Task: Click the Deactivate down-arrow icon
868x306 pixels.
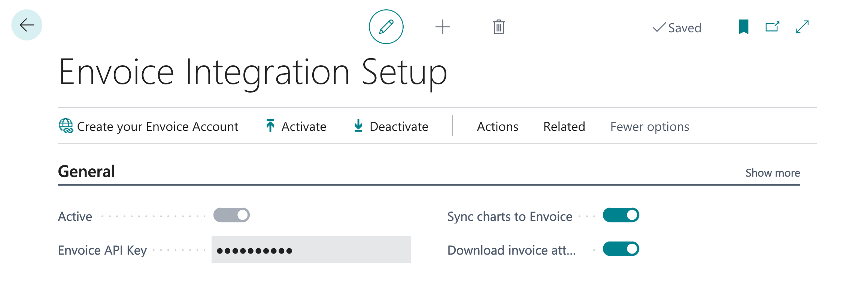Action: (358, 126)
